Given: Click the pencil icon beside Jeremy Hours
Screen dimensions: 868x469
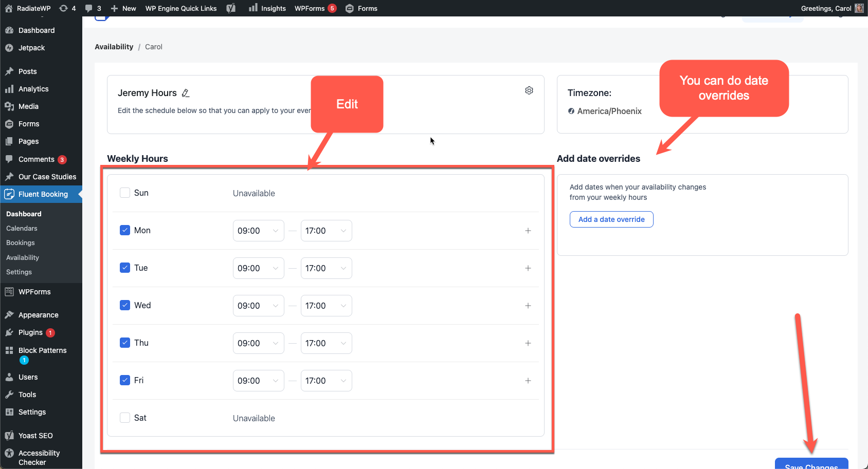Looking at the screenshot, I should click(x=186, y=93).
